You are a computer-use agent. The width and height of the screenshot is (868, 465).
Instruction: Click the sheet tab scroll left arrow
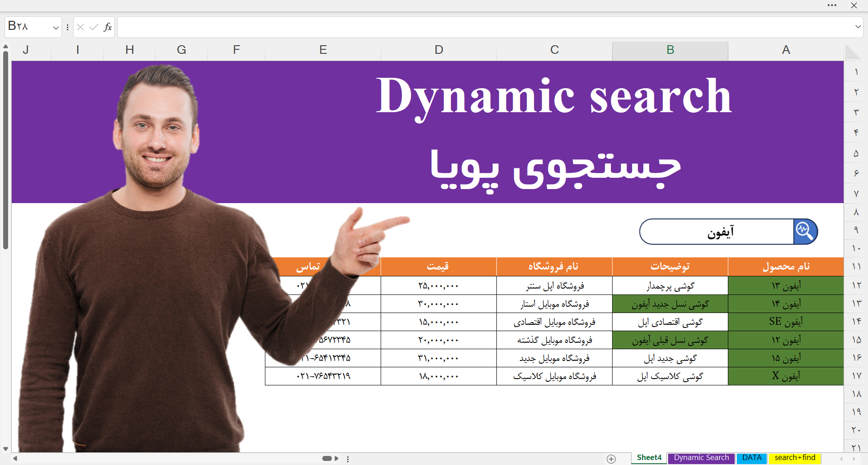841,459
